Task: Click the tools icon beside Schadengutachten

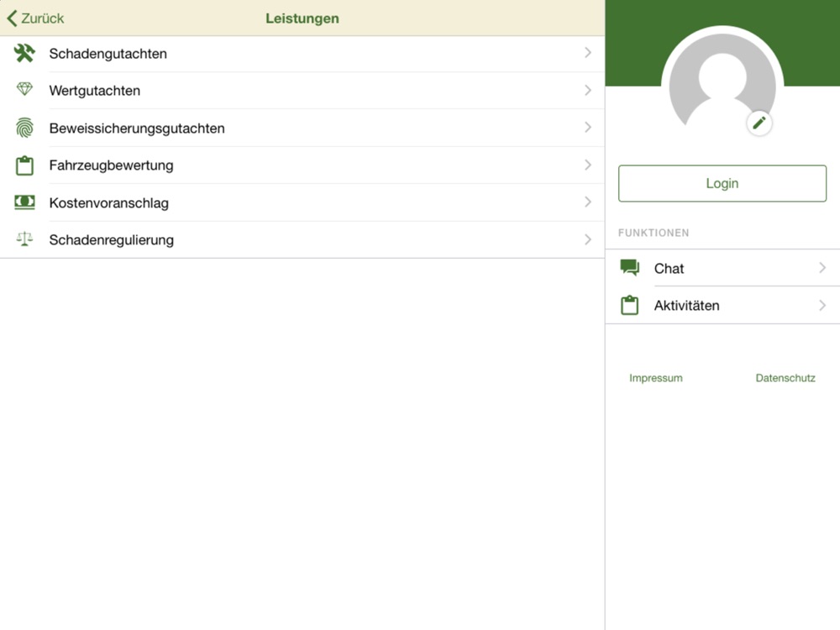Action: (24, 53)
